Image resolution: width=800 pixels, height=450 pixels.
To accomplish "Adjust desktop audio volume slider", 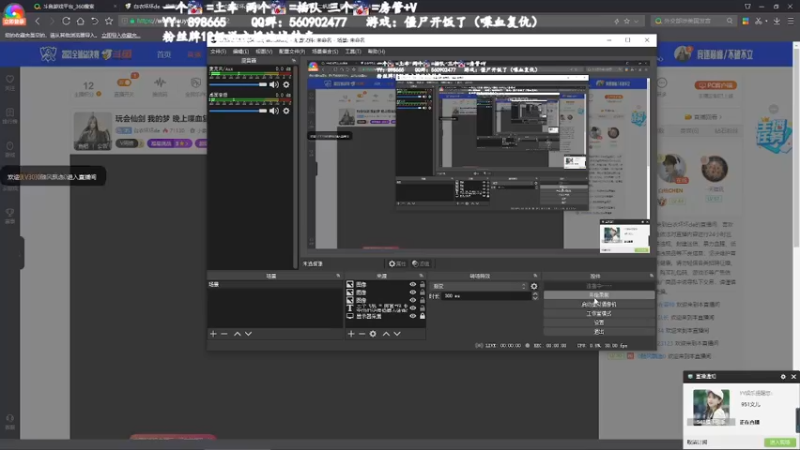I will 238,111.
